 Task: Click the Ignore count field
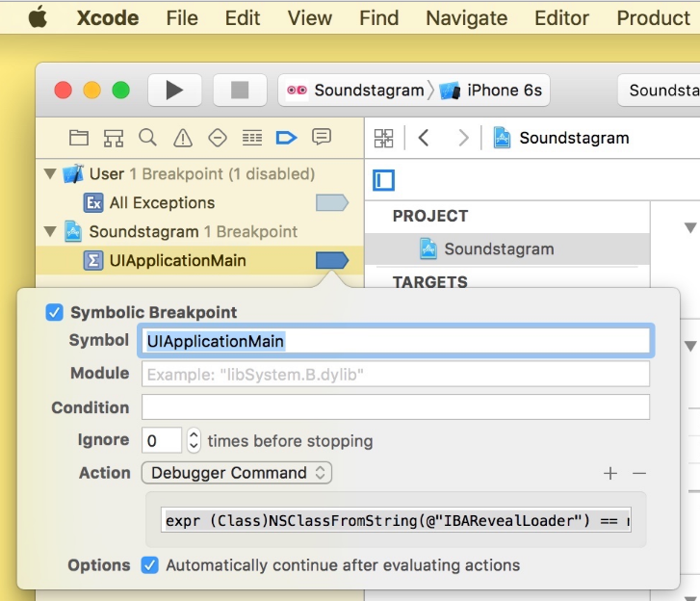pos(162,441)
